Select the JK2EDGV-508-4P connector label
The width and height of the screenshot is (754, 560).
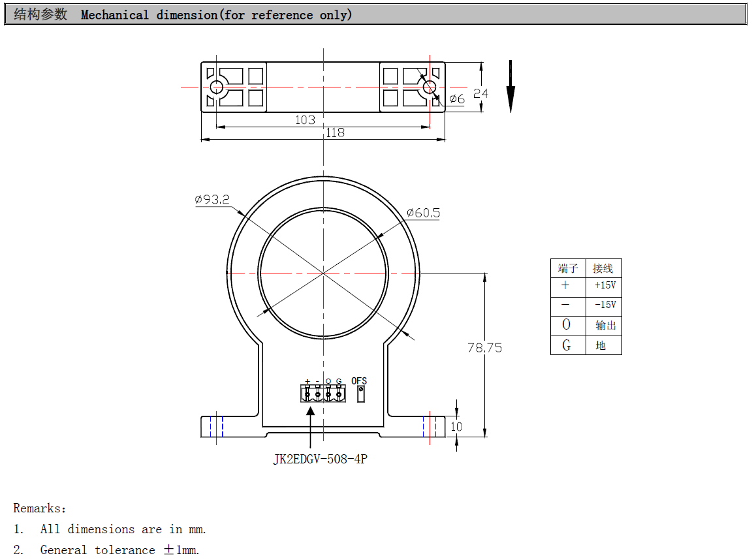[x=320, y=459]
